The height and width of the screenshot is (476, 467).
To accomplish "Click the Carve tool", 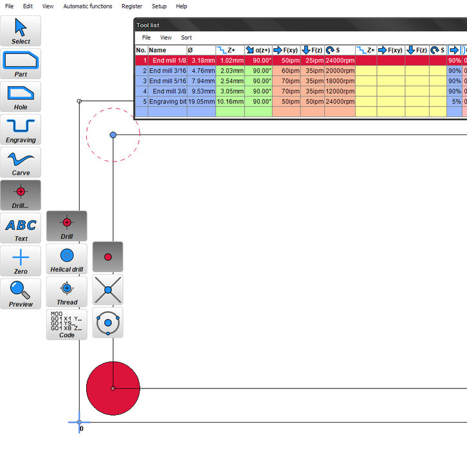I will coord(21,162).
